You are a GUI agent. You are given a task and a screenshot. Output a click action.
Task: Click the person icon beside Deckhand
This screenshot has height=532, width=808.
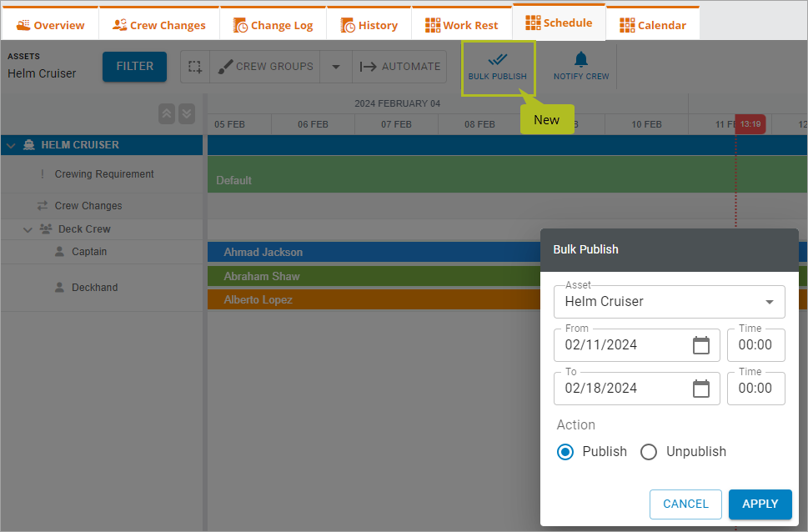(x=60, y=287)
